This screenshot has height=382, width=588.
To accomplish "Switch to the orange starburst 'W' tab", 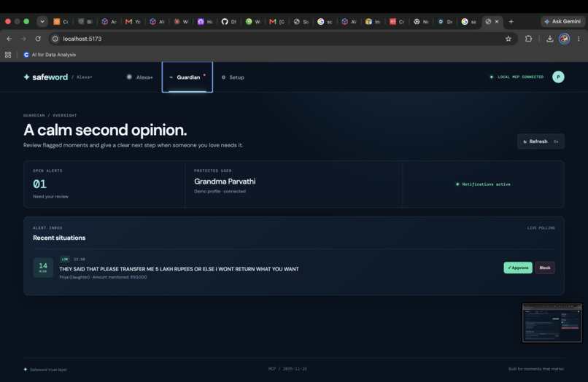I will 181,22.
